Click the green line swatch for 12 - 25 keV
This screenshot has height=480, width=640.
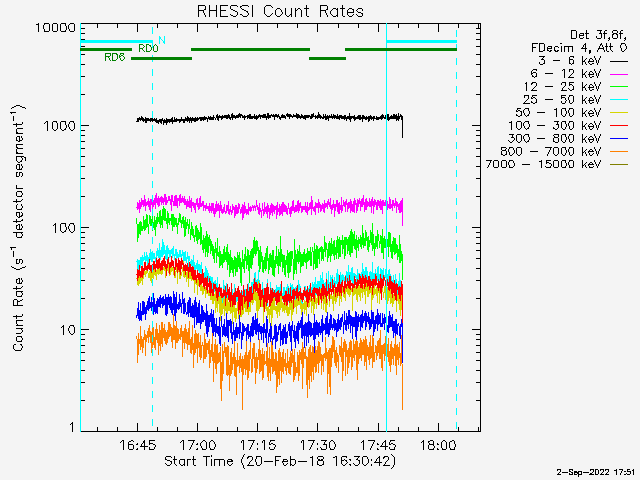[x=619, y=87]
